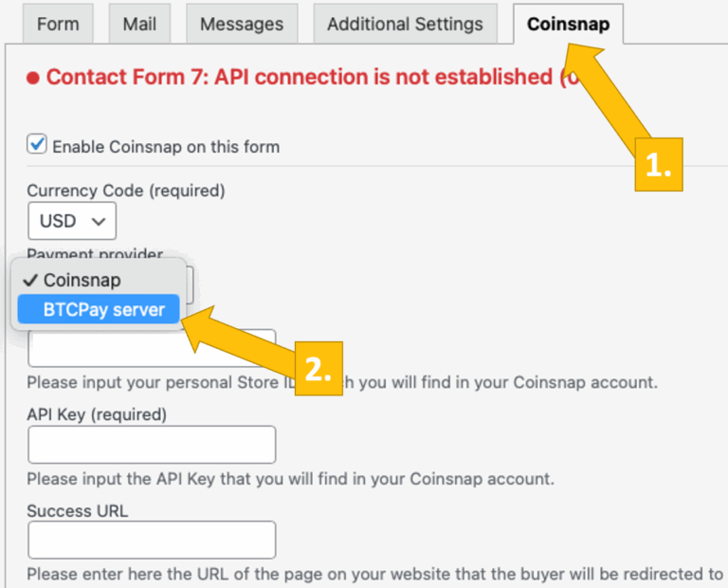Viewport: 728px width, 588px height.
Task: Click the yellow step 1 marker
Action: (658, 165)
